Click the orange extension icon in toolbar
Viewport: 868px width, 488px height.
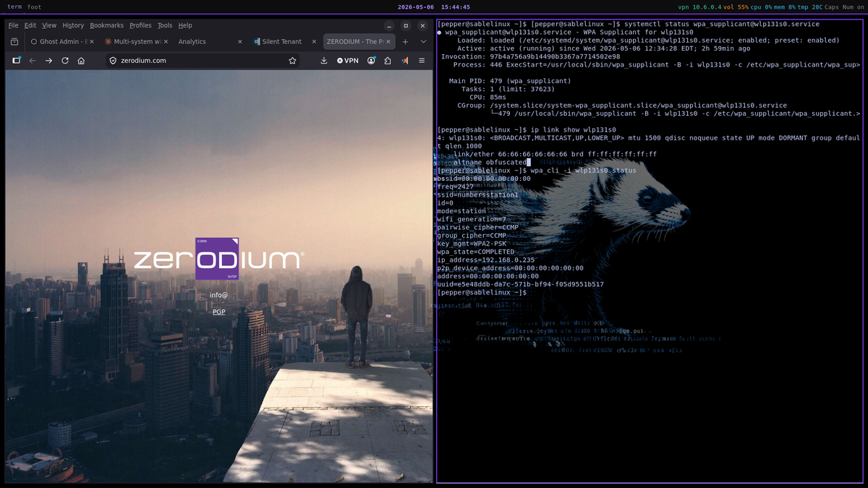pyautogui.click(x=405, y=61)
